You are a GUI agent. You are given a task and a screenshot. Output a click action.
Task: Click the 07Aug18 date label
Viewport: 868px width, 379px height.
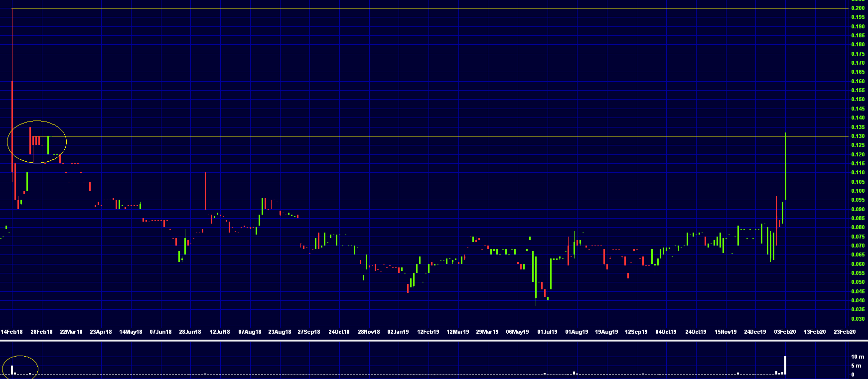[x=250, y=332]
